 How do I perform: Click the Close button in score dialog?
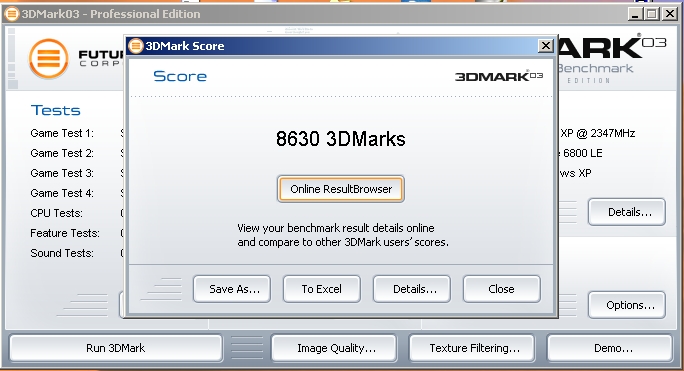click(x=502, y=289)
